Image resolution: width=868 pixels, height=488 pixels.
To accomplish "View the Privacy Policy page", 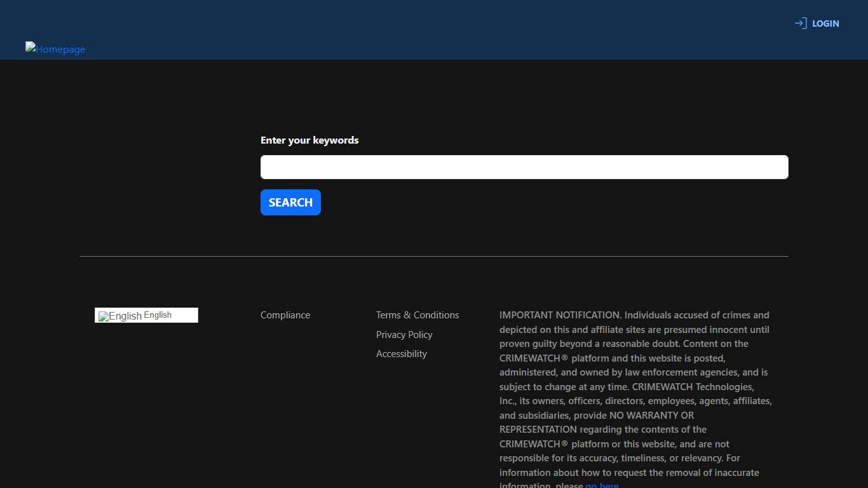I will 403,335.
